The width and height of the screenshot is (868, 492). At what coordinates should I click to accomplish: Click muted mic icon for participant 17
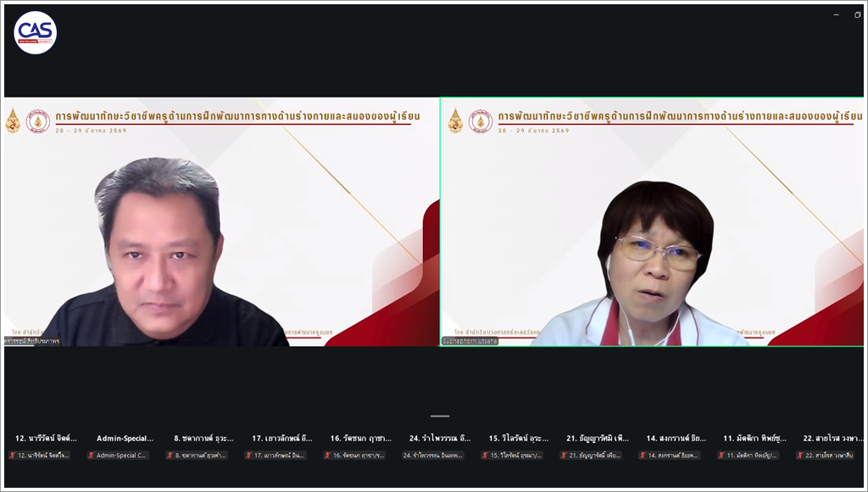pos(248,456)
